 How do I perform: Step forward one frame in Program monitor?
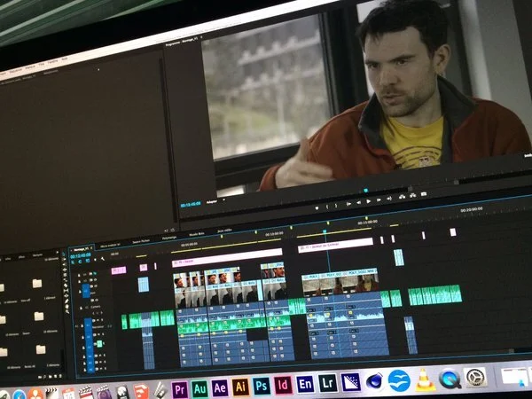coord(379,199)
